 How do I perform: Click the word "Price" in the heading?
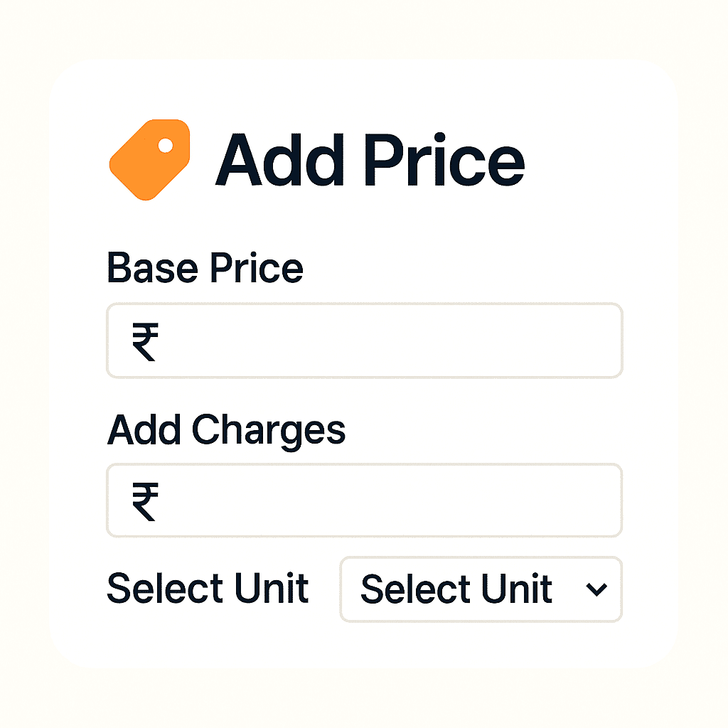pos(443,161)
